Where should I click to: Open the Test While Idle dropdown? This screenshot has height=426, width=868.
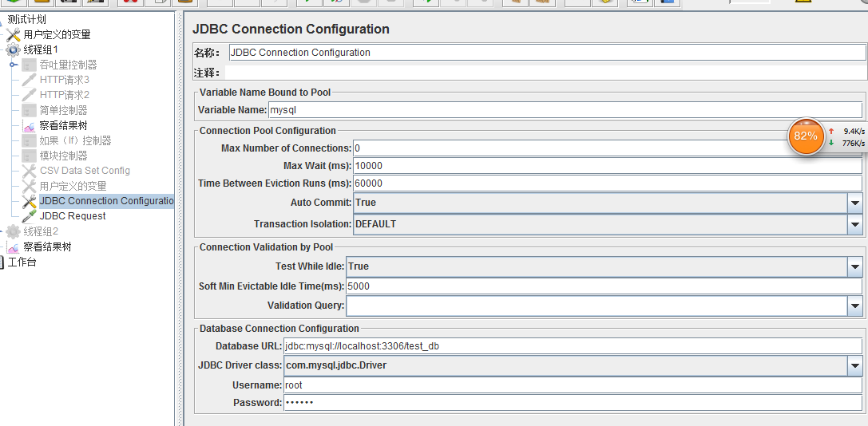(854, 267)
